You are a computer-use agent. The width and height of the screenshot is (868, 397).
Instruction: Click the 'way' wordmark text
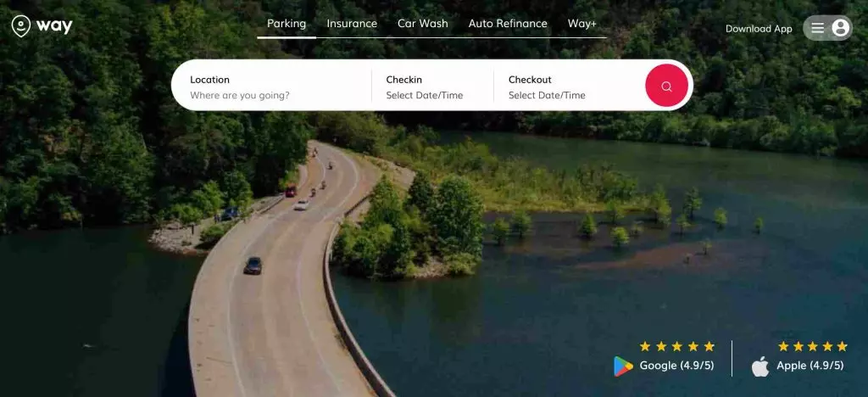tap(54, 26)
